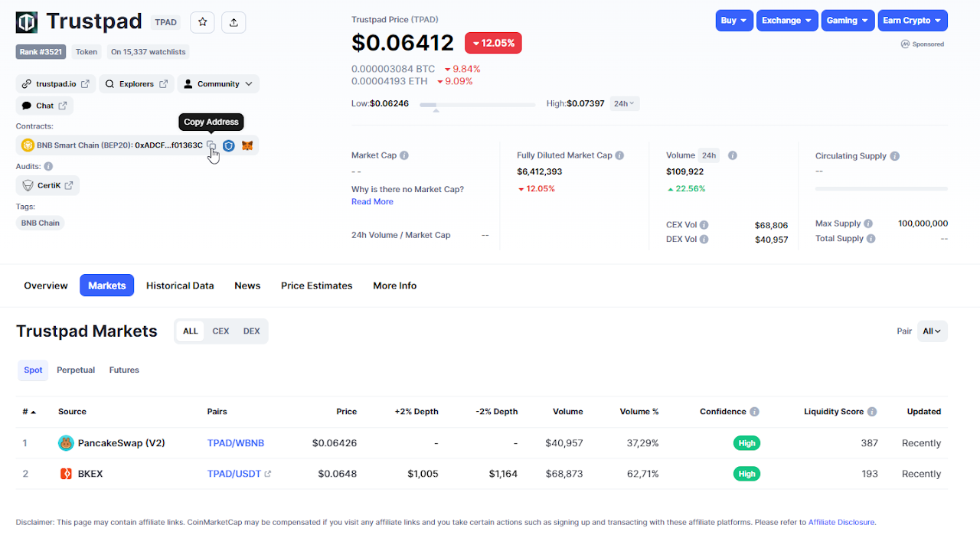The width and height of the screenshot is (980, 548).
Task: Visit the trustpad.io website link
Action: (56, 84)
